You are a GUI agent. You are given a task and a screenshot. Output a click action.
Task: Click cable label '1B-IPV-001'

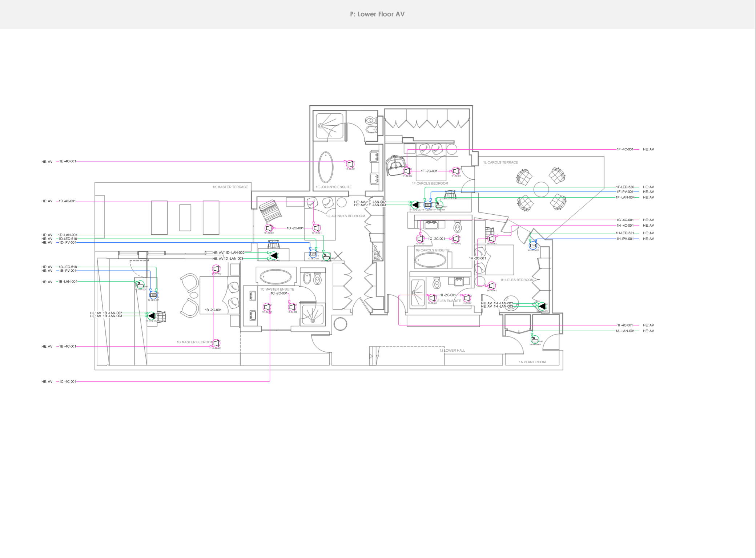68,271
